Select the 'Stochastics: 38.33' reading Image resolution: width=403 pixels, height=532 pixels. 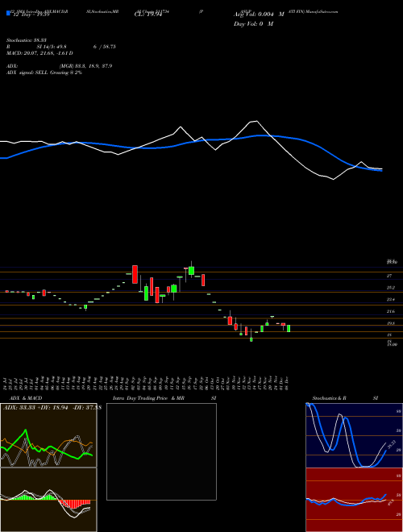point(26,40)
